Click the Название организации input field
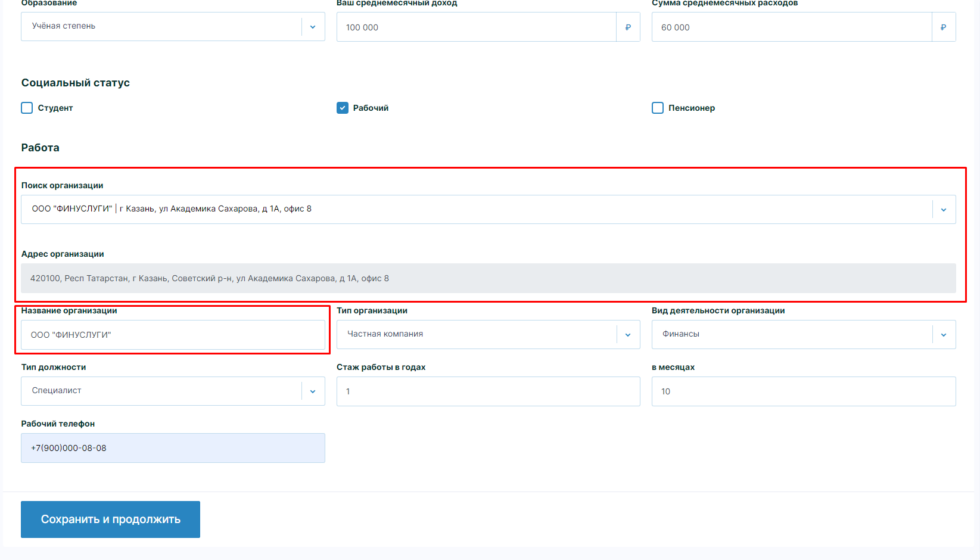980x560 pixels. tap(173, 335)
